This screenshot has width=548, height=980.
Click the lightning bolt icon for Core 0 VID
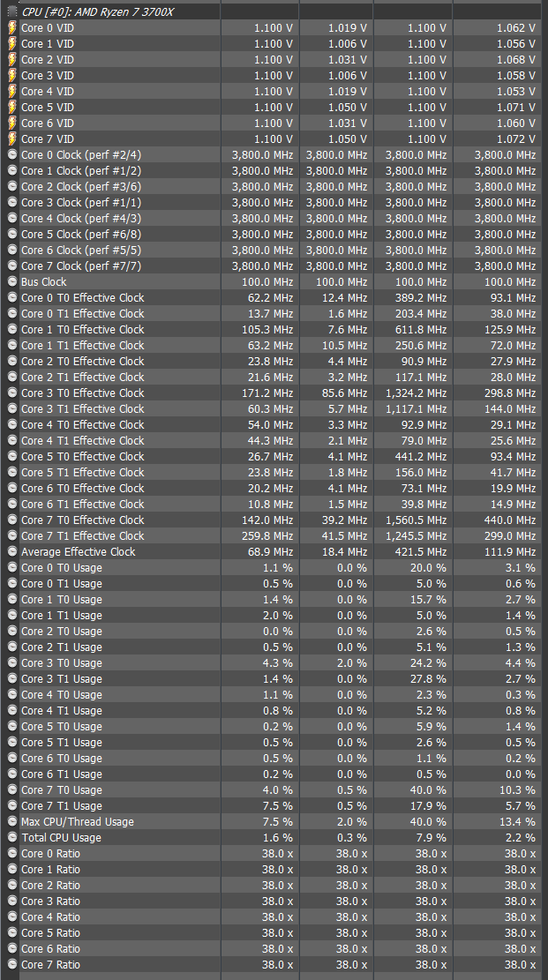tap(11, 27)
